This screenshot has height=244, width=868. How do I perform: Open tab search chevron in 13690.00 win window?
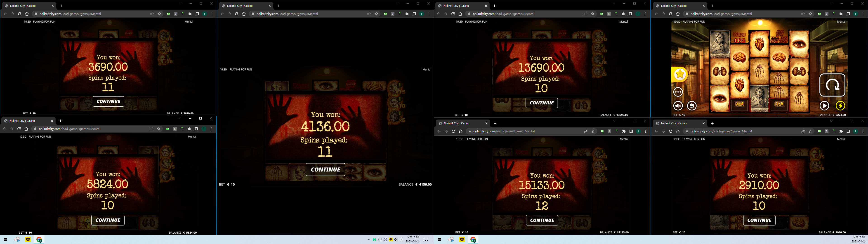tap(614, 4)
